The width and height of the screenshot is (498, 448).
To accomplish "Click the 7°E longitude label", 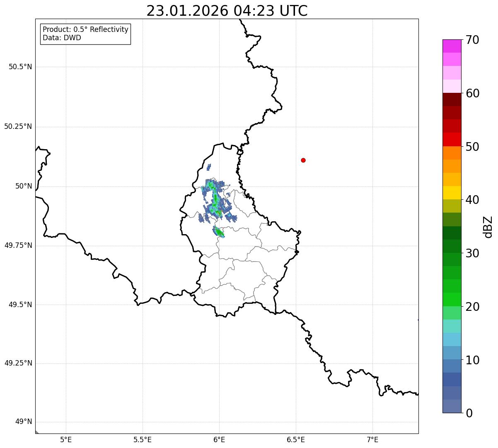I will [x=372, y=440].
